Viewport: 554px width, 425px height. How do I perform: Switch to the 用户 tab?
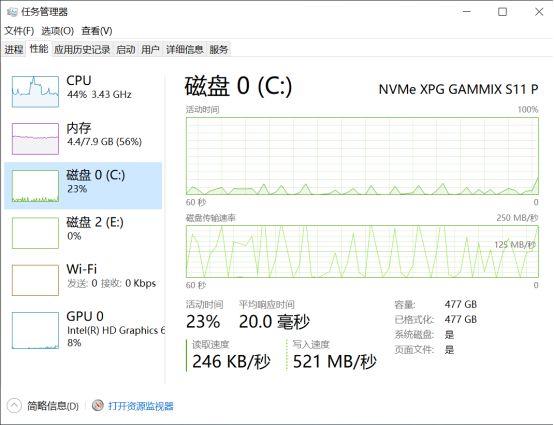[151, 49]
